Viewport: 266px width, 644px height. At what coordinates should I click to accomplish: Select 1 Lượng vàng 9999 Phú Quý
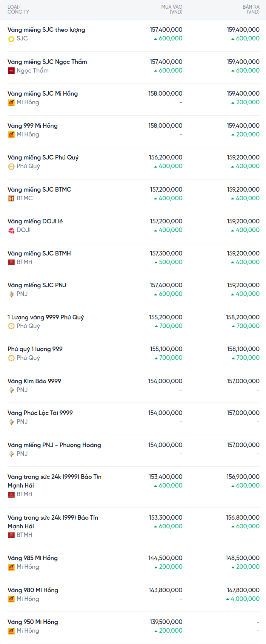click(46, 317)
